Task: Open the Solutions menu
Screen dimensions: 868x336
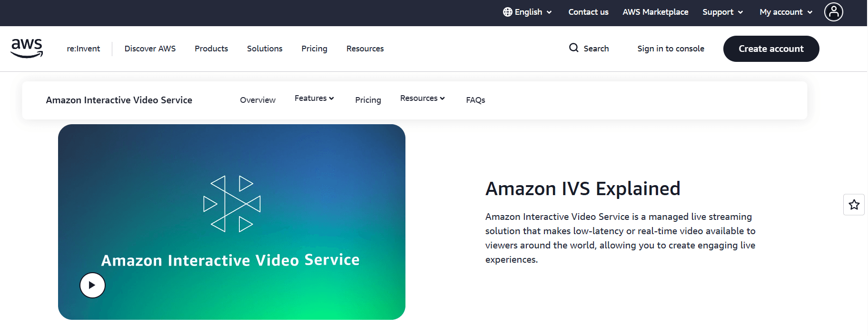Action: click(265, 49)
